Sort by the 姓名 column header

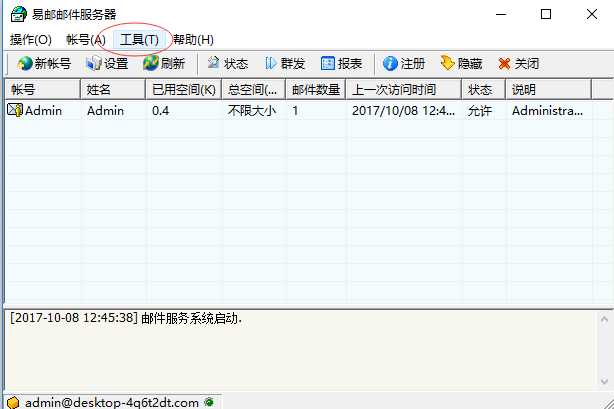click(113, 90)
